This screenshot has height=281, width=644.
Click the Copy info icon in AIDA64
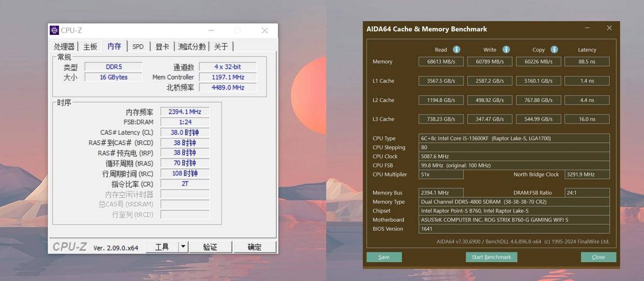[x=554, y=49]
